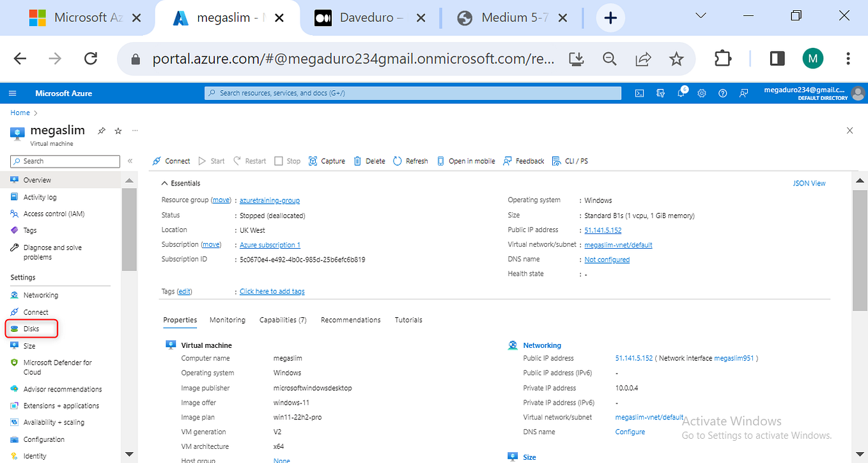Open the JSON View link
The height and width of the screenshot is (463, 868).
pyautogui.click(x=809, y=183)
